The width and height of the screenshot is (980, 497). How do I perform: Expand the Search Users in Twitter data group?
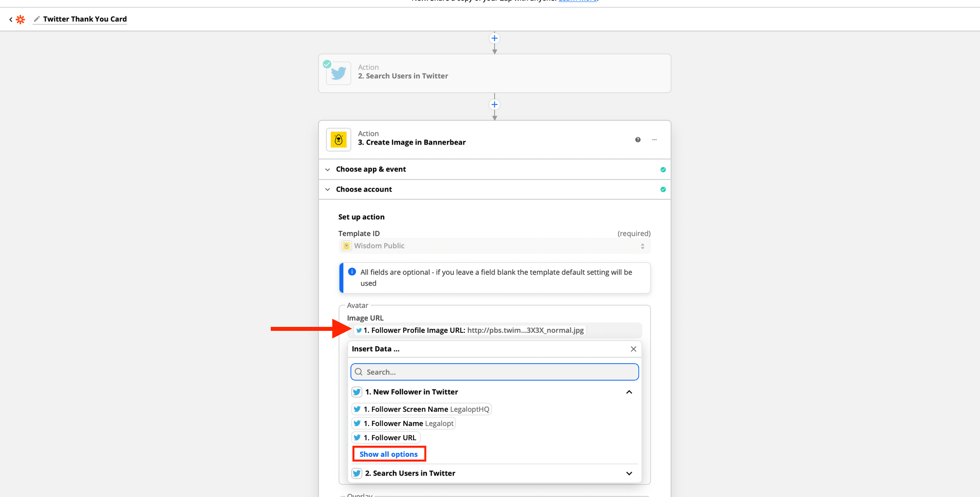pos(629,473)
